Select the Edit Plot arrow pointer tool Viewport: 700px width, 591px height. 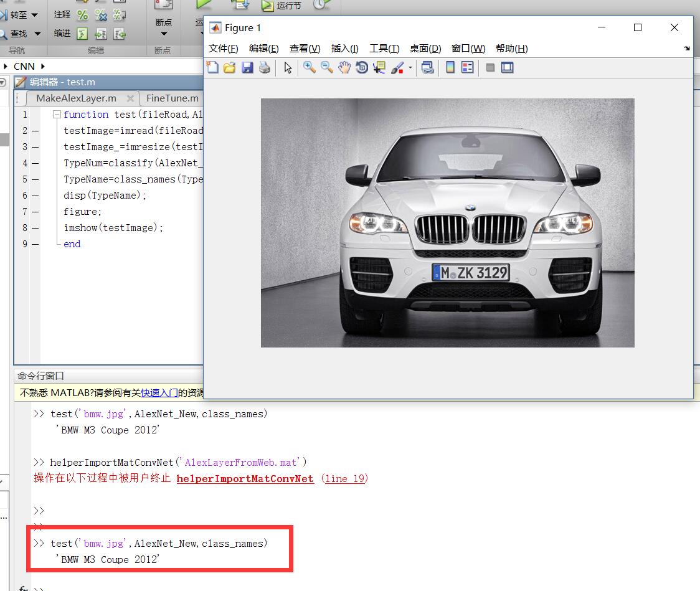[288, 68]
